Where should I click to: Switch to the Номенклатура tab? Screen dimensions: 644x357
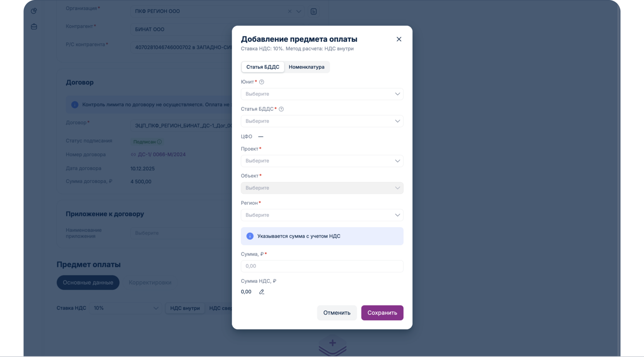click(306, 67)
